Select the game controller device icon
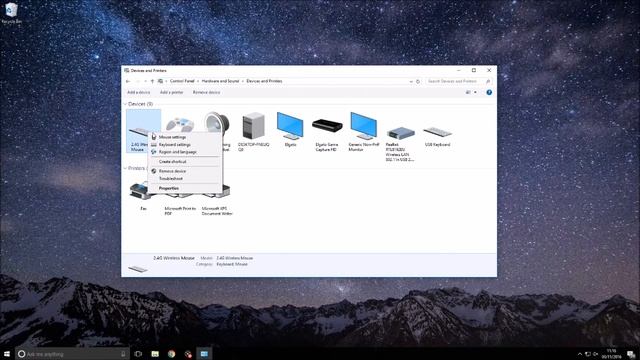 coord(180,124)
